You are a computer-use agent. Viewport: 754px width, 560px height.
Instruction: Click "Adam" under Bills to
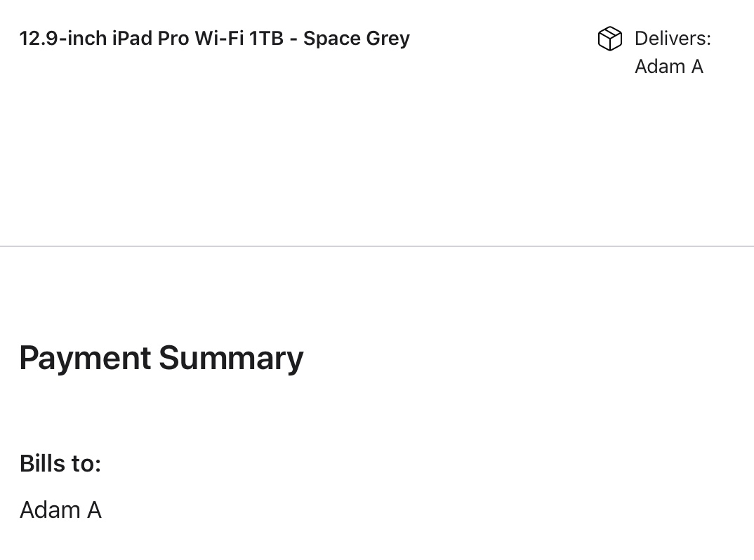tap(49, 510)
